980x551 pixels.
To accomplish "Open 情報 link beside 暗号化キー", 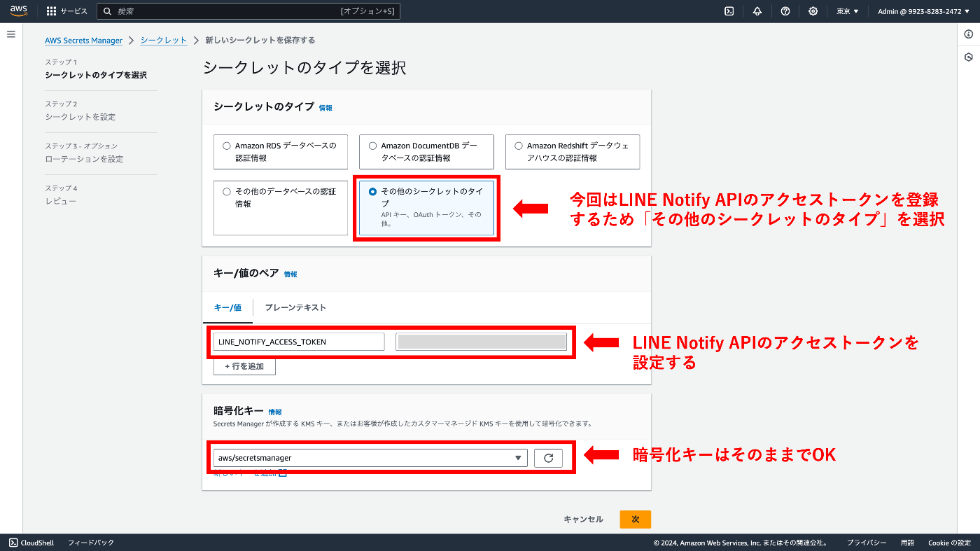I will (x=275, y=412).
